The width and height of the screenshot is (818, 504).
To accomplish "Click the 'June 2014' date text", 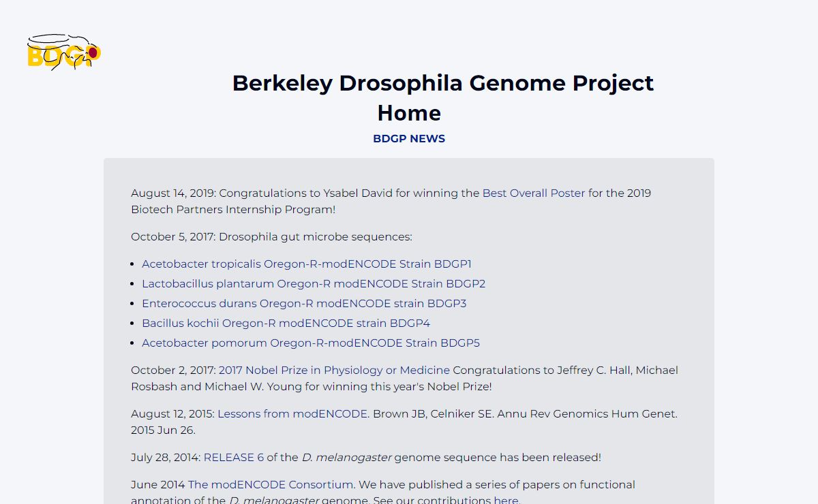I will pos(158,485).
